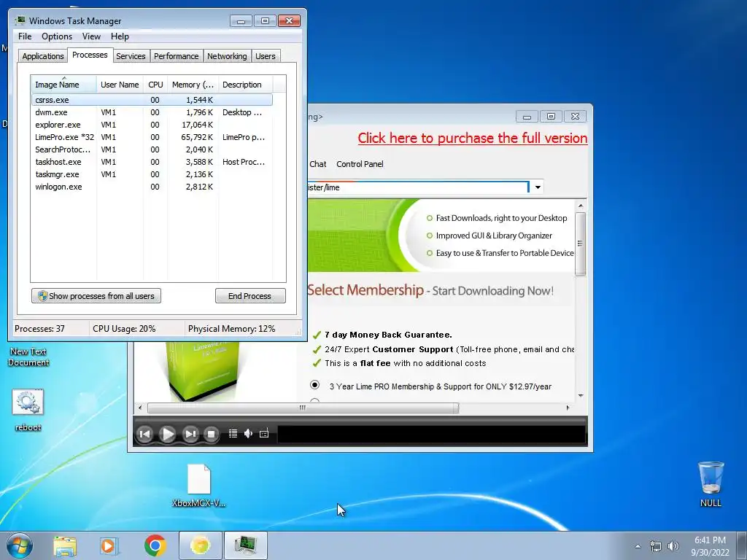Switch to Task Manager taskbar button
The image size is (747, 560).
(x=245, y=545)
